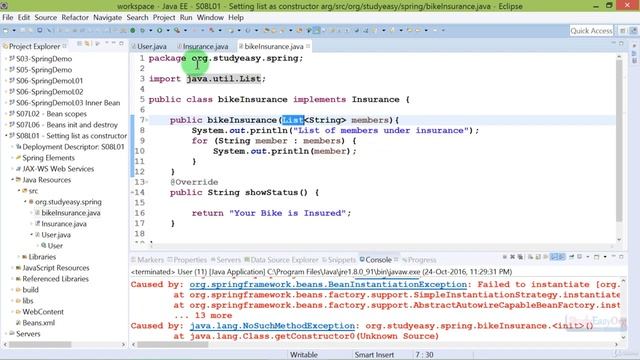The height and width of the screenshot is (360, 640).
Task: Open the Data Source Explorer tab
Action: tap(281, 260)
